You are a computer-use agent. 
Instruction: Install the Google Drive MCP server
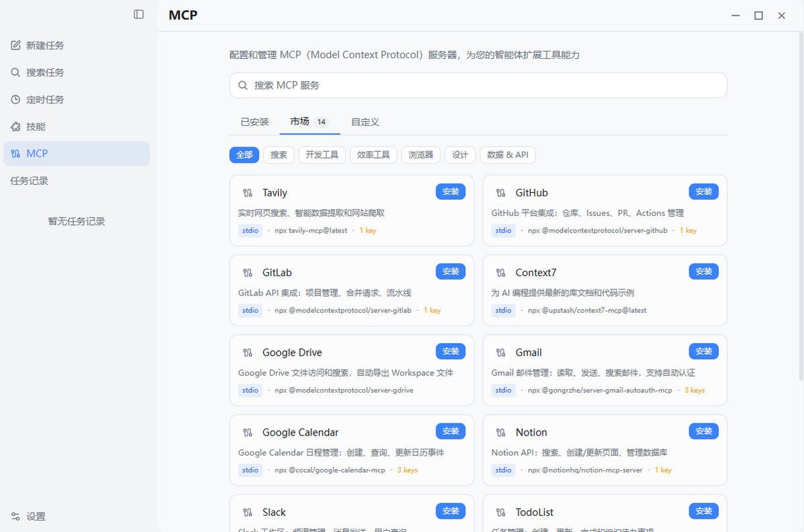click(450, 351)
